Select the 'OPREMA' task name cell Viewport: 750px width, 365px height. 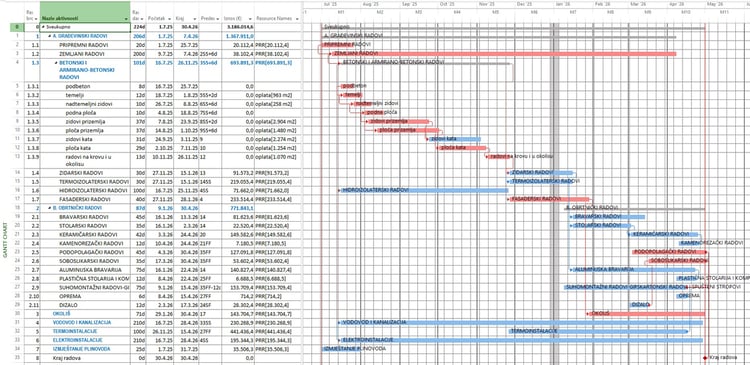(69, 297)
